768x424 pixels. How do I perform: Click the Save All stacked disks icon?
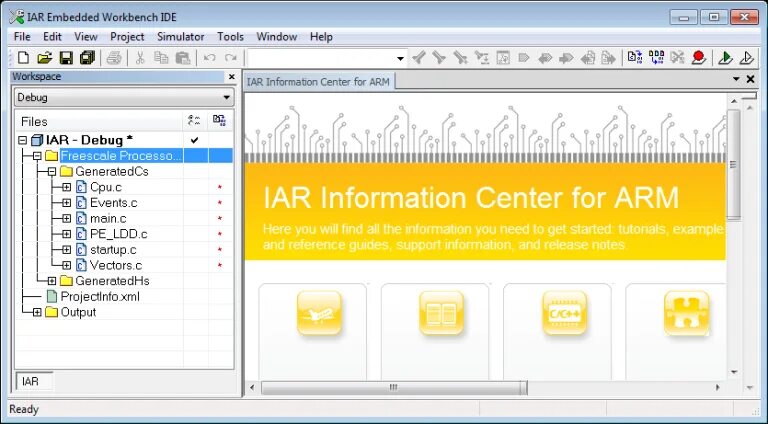point(87,58)
